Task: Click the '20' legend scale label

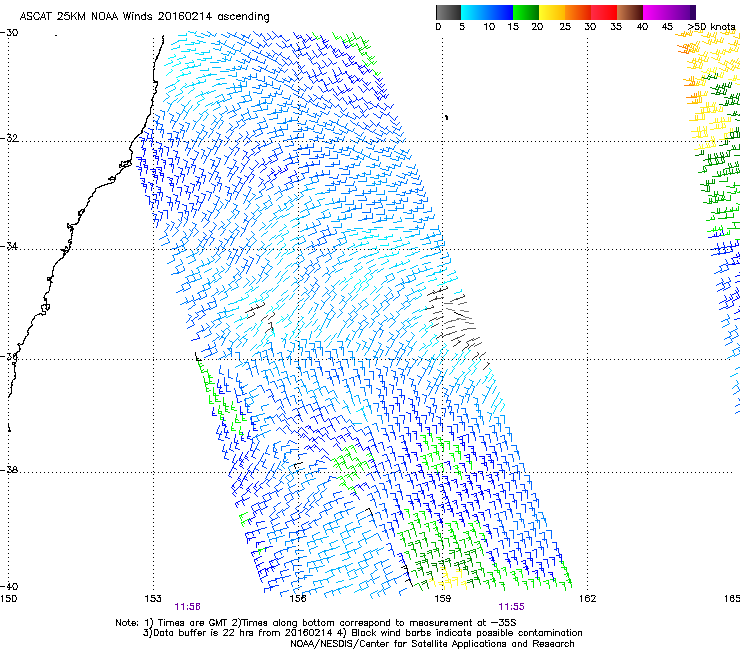Action: pos(537,27)
